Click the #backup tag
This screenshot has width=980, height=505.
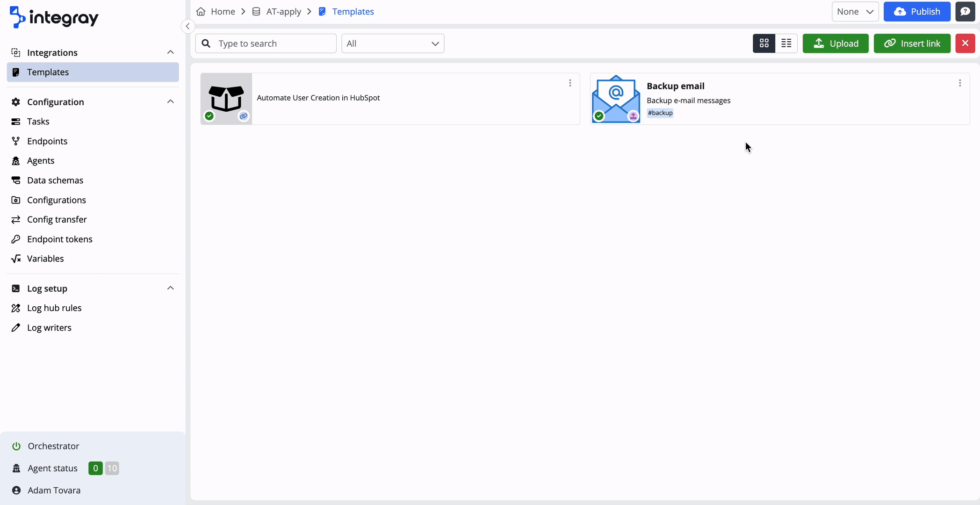point(660,113)
